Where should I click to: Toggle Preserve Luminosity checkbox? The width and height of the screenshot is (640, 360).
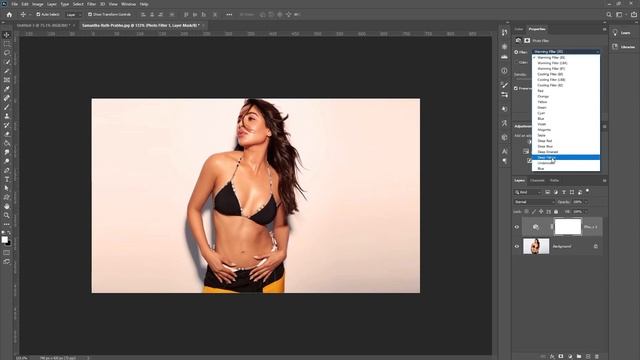pos(516,88)
